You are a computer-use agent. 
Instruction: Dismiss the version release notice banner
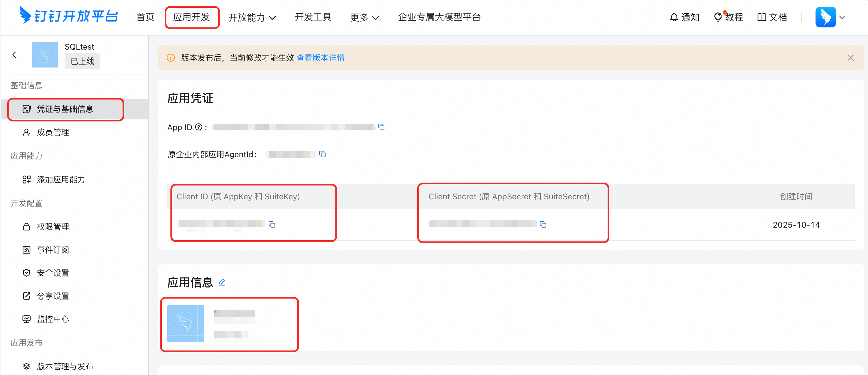coord(850,58)
